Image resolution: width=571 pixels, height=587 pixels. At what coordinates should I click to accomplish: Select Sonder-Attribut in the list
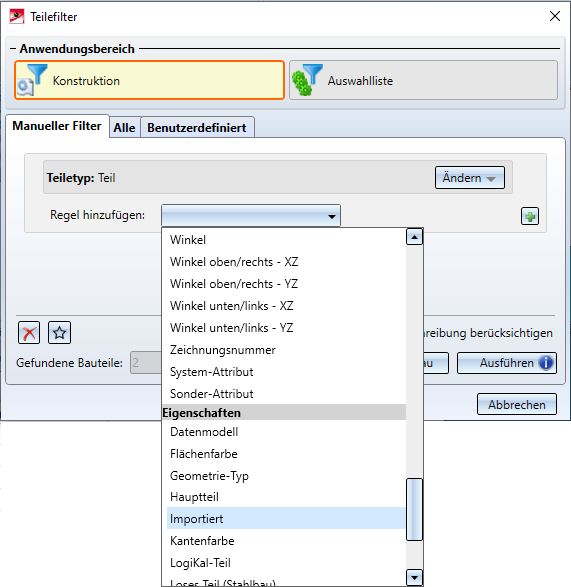(x=286, y=394)
